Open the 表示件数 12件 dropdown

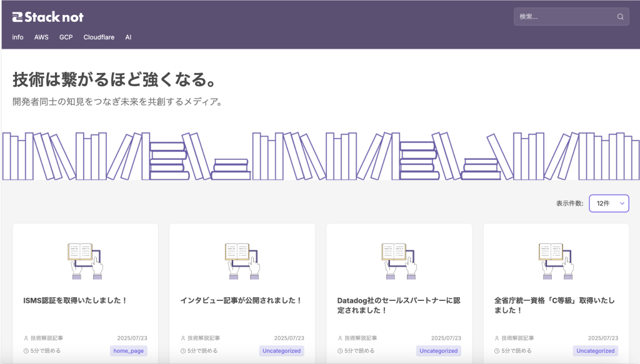tap(609, 204)
